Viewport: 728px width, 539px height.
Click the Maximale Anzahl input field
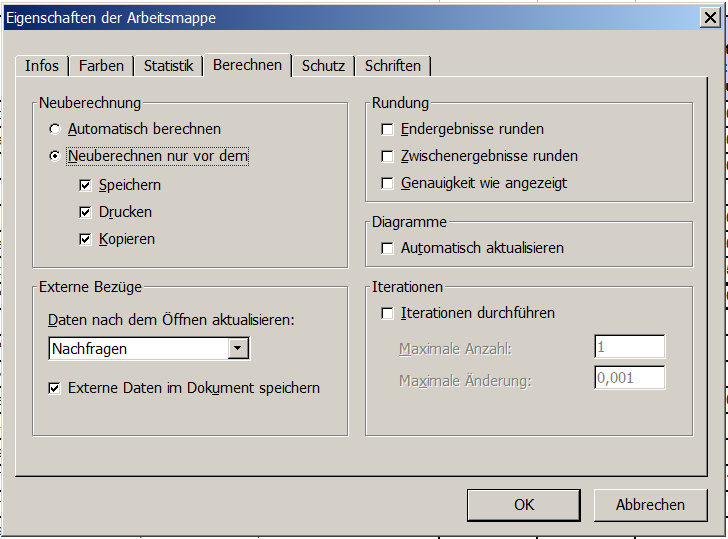[630, 347]
